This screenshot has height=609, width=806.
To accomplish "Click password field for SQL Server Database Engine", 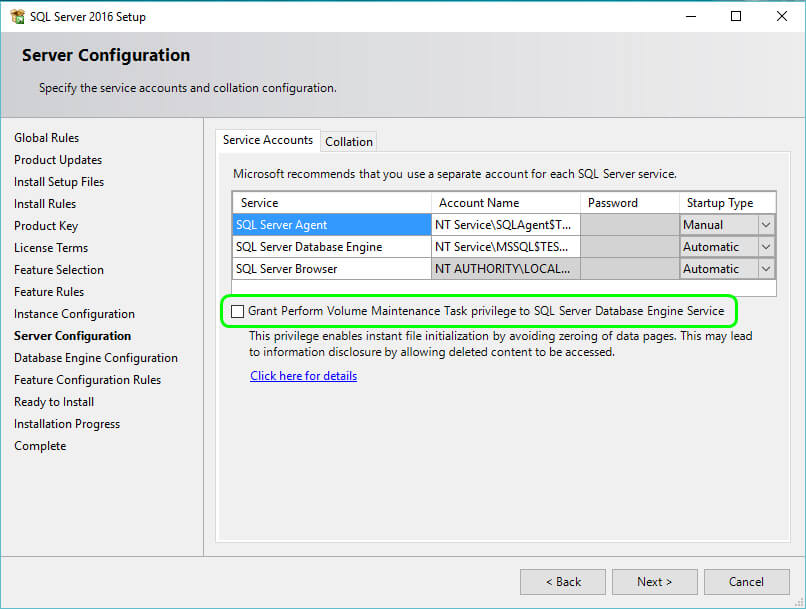I will [x=630, y=247].
